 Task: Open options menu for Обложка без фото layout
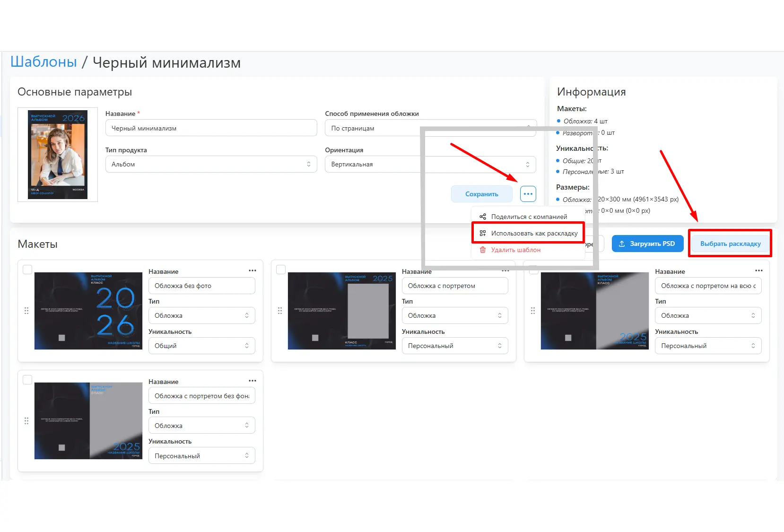click(x=253, y=270)
